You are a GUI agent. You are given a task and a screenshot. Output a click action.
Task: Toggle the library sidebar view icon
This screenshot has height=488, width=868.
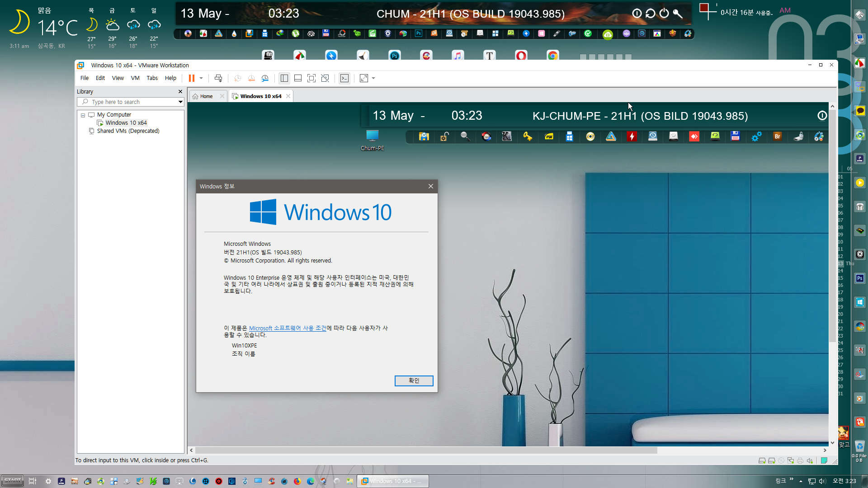coord(284,78)
